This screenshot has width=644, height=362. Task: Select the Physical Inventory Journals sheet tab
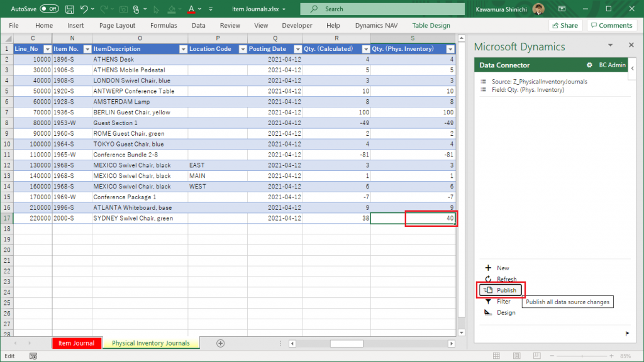click(151, 343)
